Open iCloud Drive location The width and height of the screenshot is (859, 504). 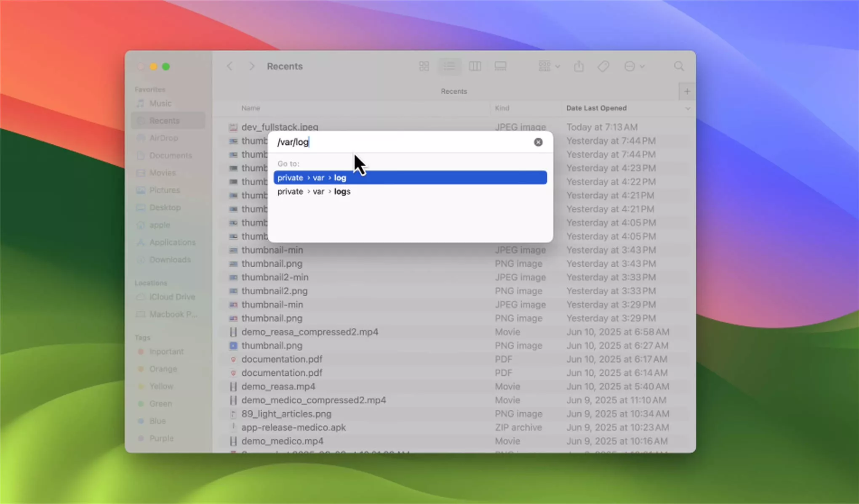pyautogui.click(x=171, y=297)
